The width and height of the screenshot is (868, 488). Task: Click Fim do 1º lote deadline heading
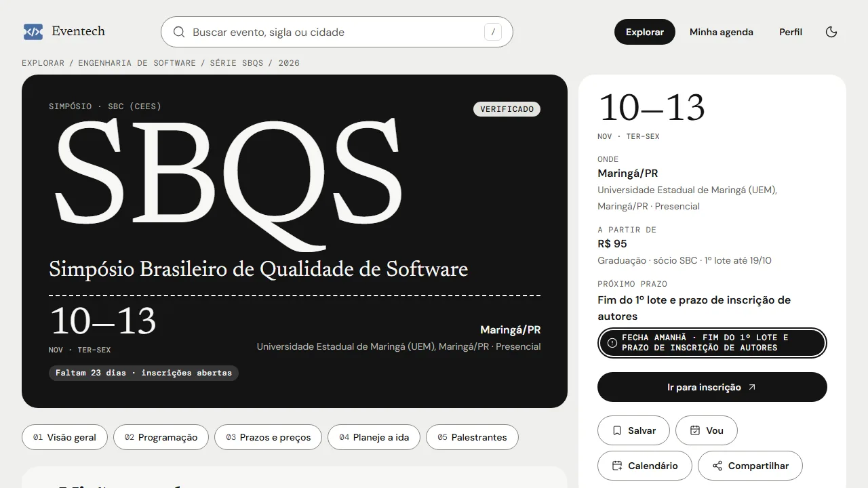694,308
